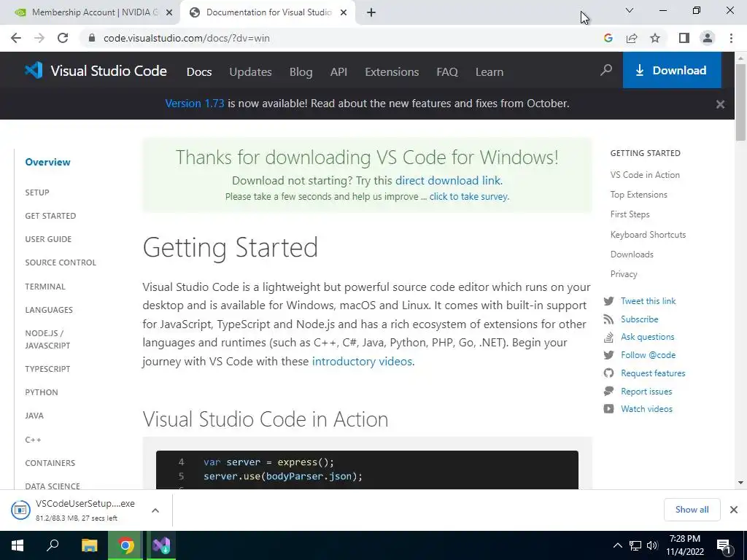
Task: Go back with the browser back arrow
Action: [16, 38]
